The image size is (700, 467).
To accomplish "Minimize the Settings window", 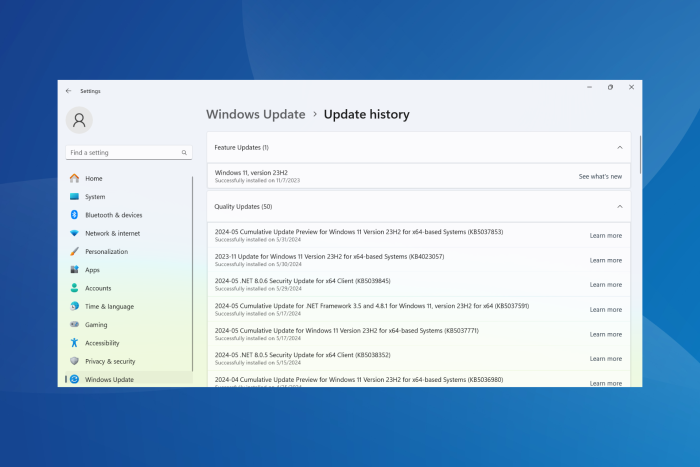I will tap(589, 88).
